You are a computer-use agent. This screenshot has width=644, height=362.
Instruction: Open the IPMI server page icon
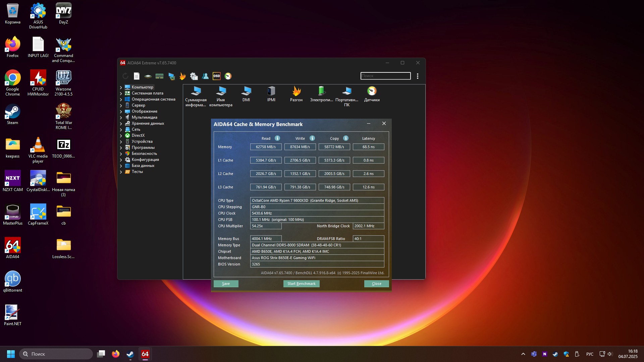click(x=271, y=94)
